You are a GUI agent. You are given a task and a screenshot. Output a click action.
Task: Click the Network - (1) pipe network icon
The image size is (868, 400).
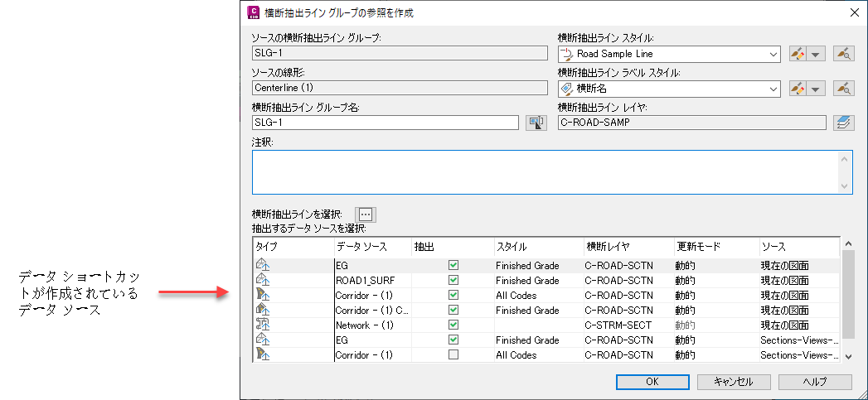click(x=265, y=325)
